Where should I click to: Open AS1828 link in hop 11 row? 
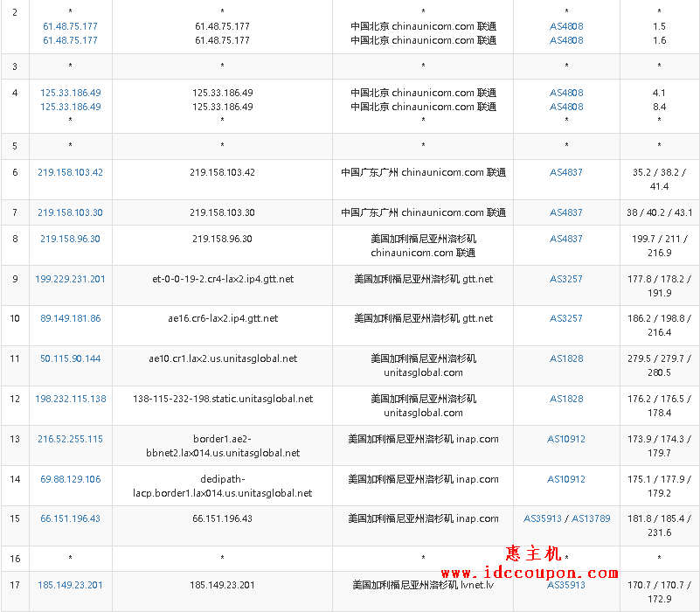click(x=565, y=358)
